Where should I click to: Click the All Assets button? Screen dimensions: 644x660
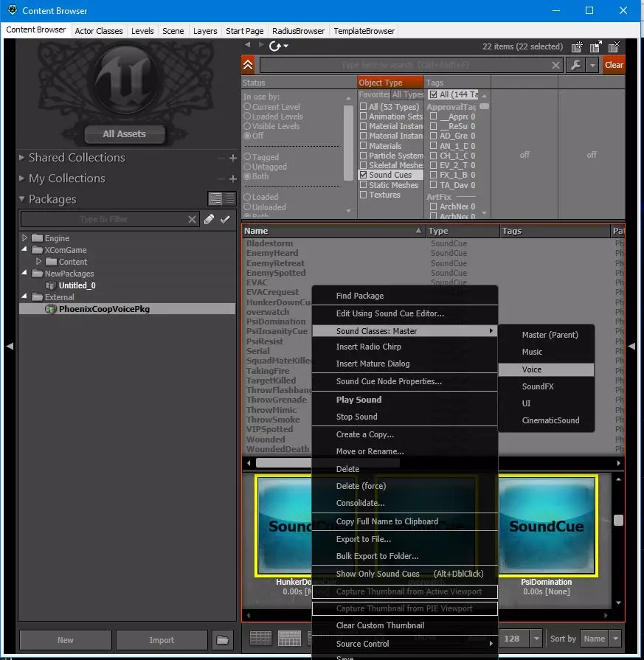(x=124, y=134)
